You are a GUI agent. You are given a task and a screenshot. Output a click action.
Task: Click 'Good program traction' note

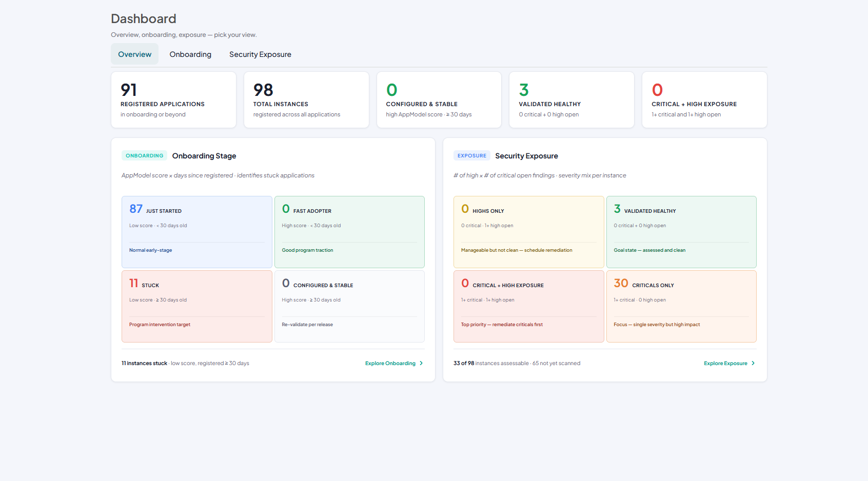click(307, 250)
